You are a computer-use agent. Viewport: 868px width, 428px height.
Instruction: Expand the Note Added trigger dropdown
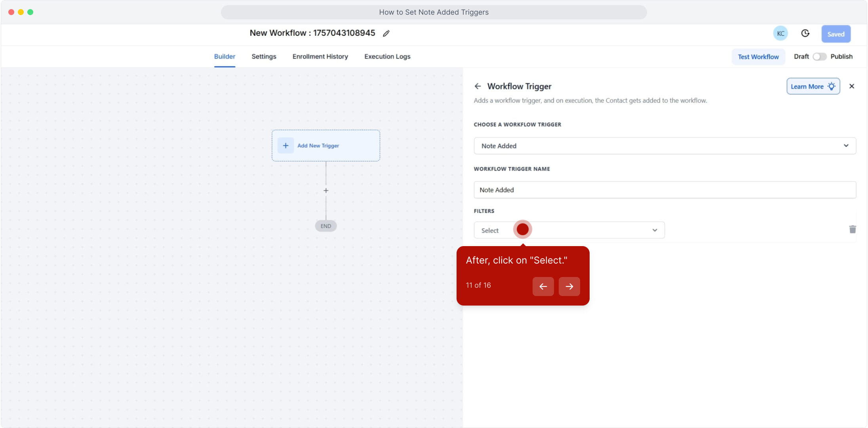coord(664,146)
